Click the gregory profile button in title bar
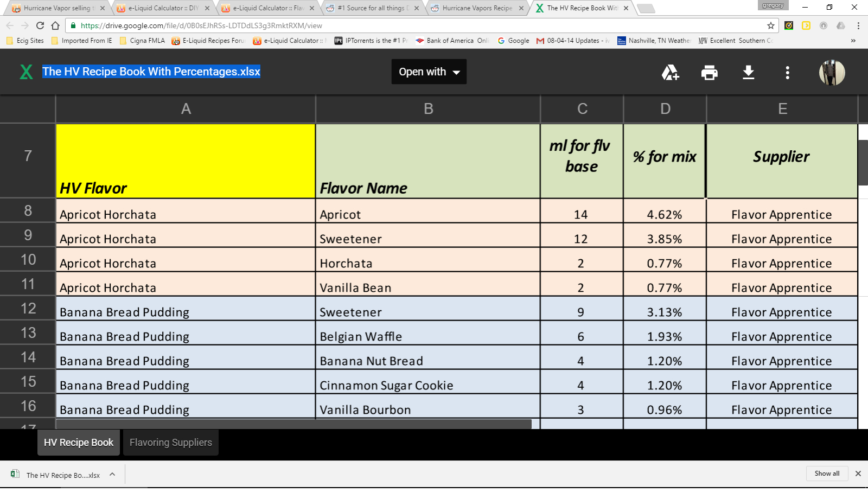Image resolution: width=868 pixels, height=499 pixels. click(773, 5)
